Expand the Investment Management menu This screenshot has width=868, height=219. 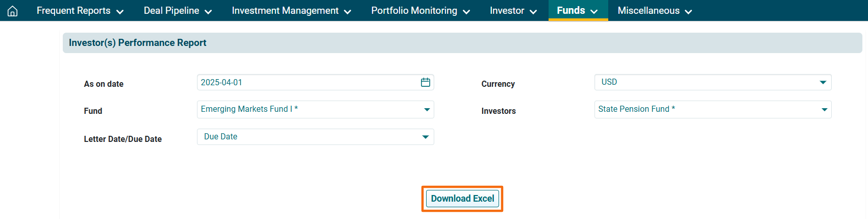click(291, 11)
